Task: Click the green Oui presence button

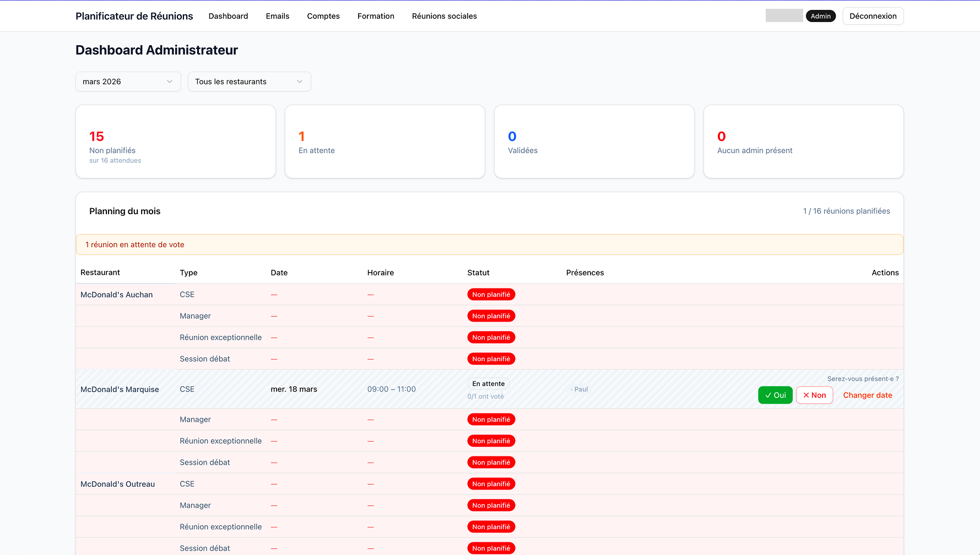Action: [775, 395]
